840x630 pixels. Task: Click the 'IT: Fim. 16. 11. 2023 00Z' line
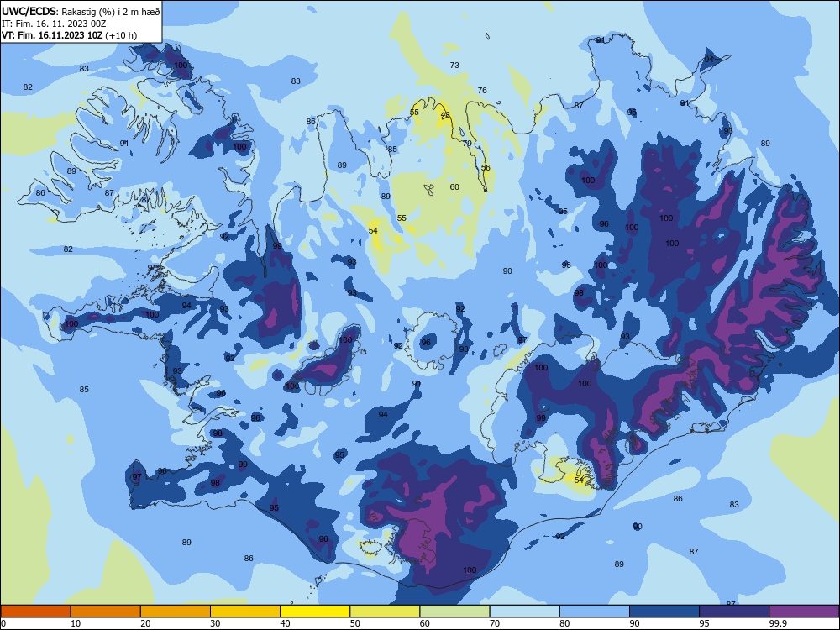(x=54, y=24)
